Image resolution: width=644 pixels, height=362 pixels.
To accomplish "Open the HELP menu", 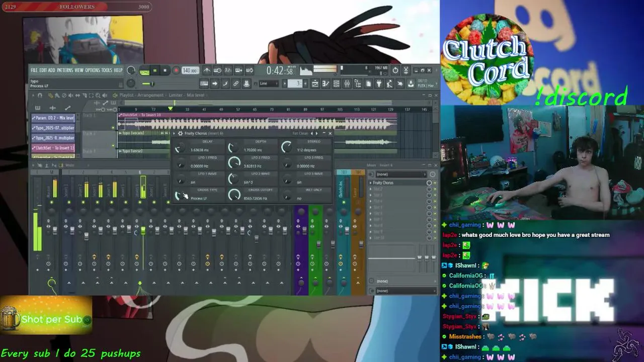I will coord(118,70).
